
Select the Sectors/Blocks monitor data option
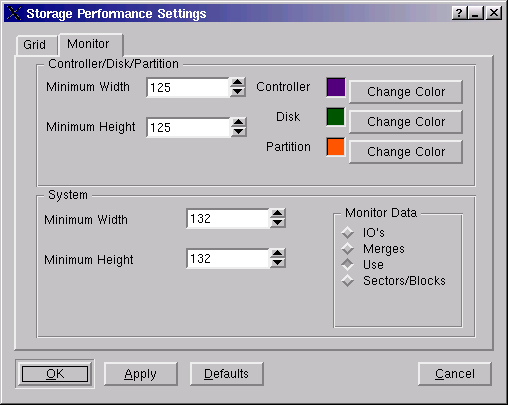(x=348, y=281)
